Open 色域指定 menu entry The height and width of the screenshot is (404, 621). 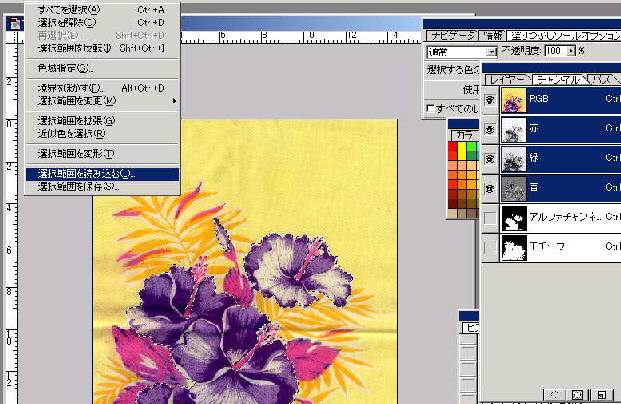pos(102,68)
